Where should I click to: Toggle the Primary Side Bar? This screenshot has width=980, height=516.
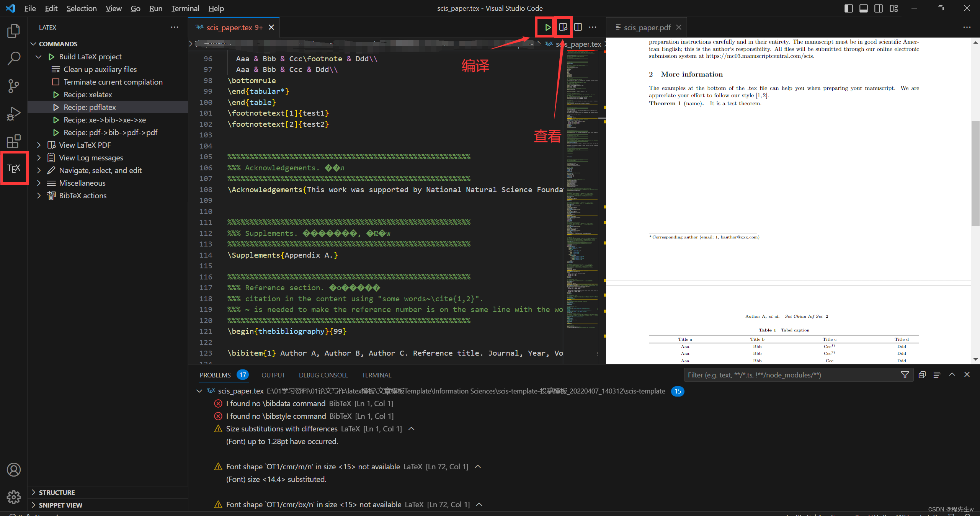click(848, 8)
